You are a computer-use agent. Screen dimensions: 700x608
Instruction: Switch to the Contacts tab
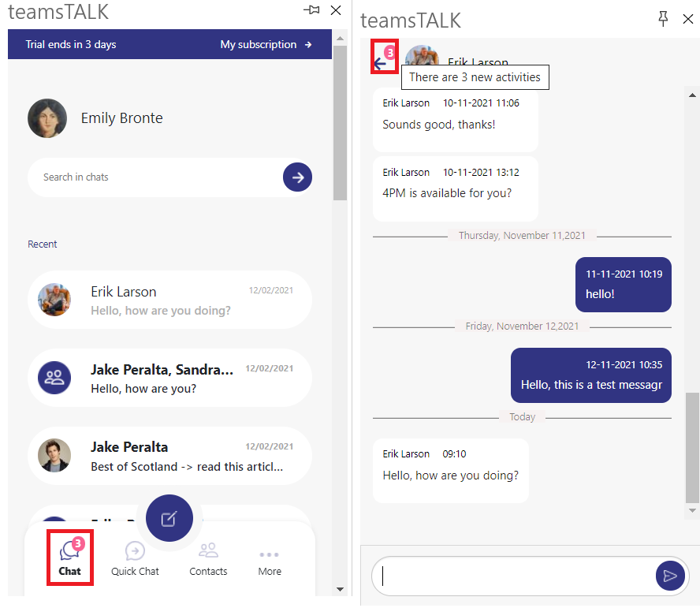pyautogui.click(x=208, y=558)
